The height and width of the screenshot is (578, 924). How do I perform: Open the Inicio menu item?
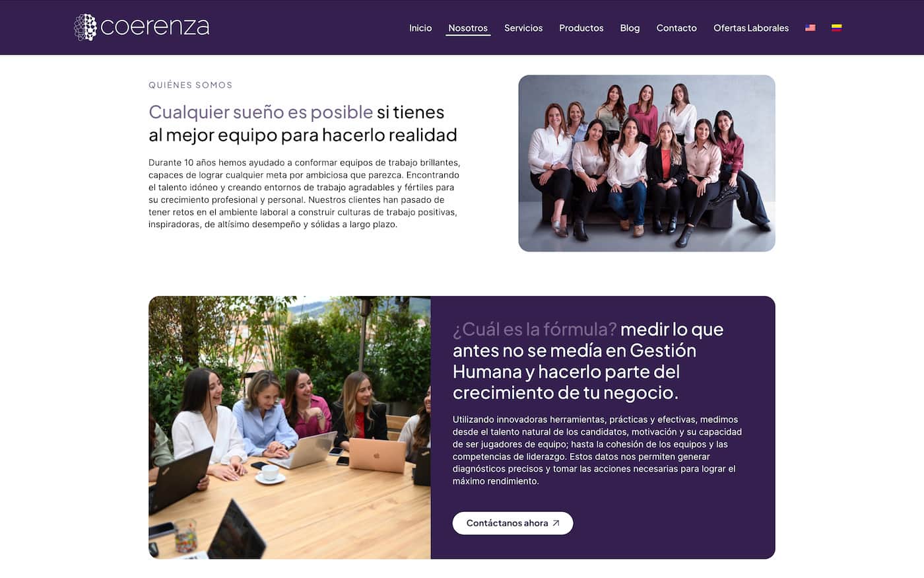click(420, 28)
